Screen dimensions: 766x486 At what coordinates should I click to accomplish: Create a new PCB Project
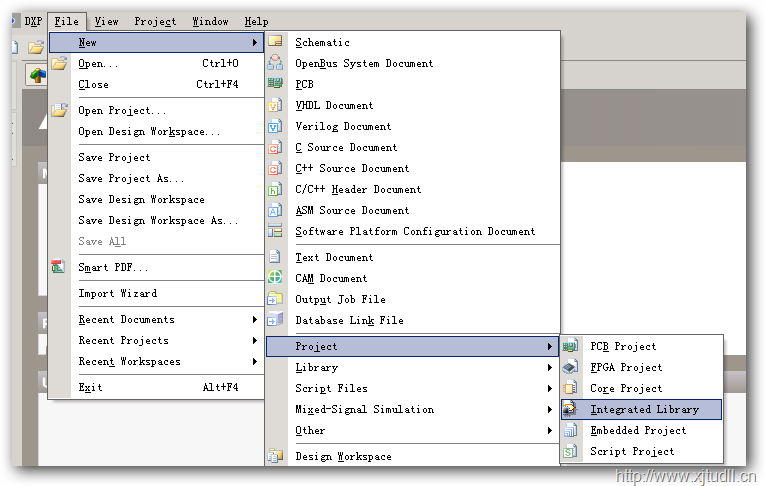[x=623, y=346]
